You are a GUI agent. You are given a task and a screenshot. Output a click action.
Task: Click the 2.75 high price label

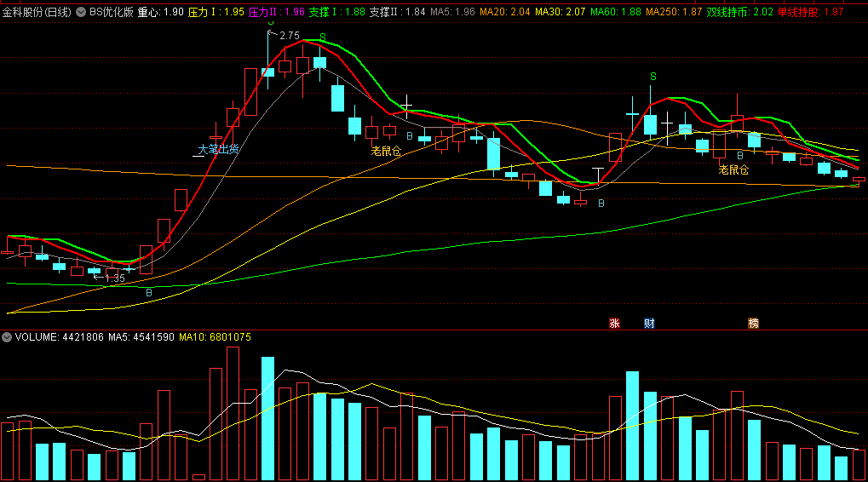pos(290,36)
